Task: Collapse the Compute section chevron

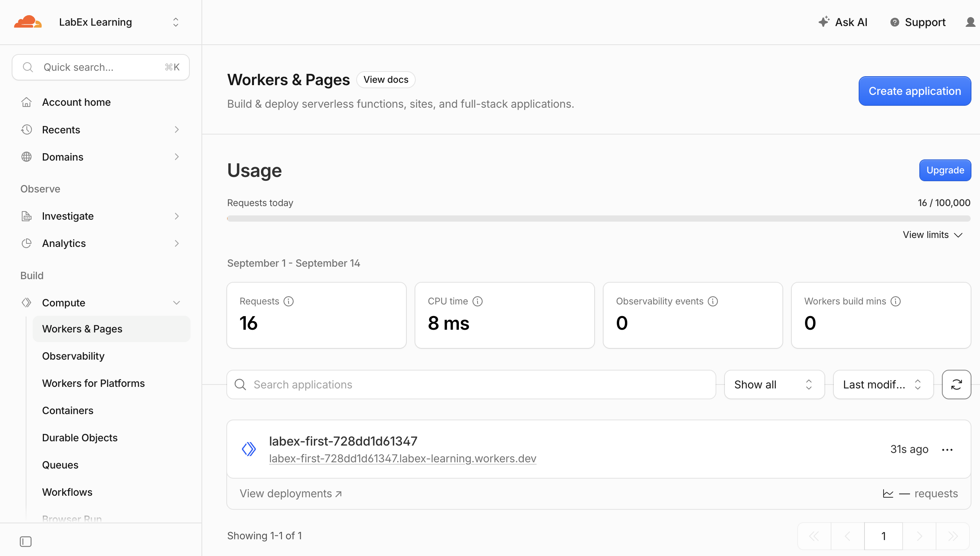Action: tap(177, 303)
